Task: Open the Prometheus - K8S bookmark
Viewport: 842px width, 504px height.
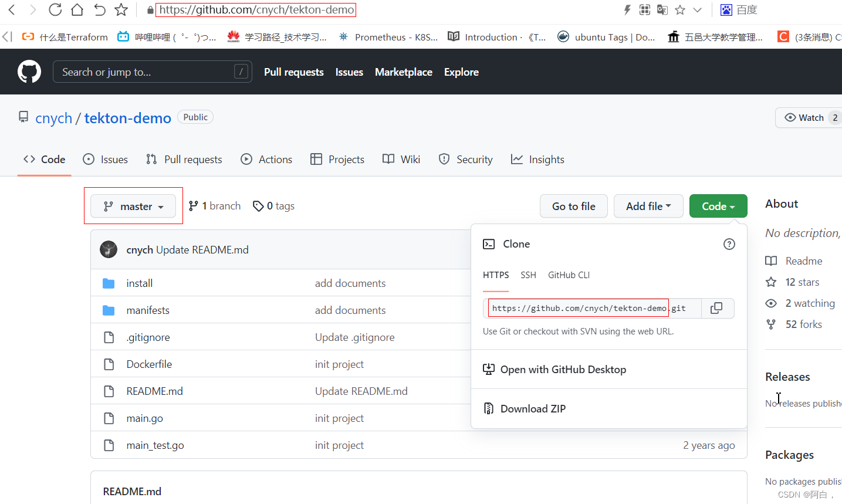Action: tap(388, 37)
